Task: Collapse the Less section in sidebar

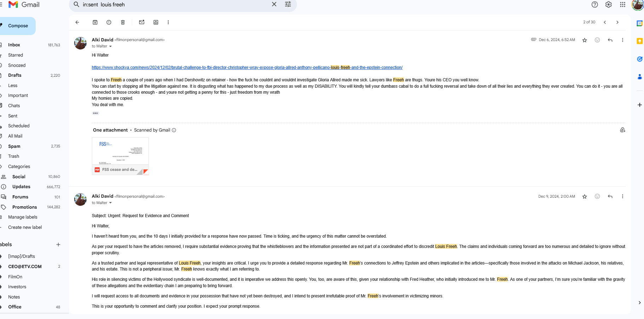Action: [13, 86]
